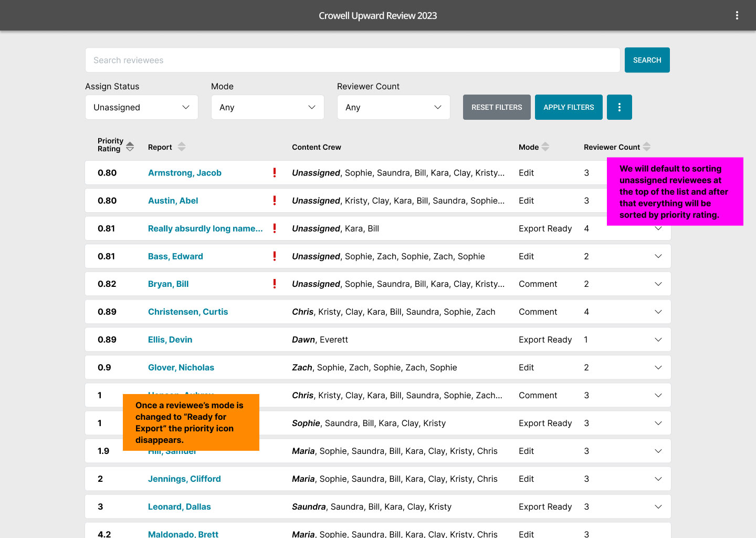Open the header three-dot menu
Viewport: 756px width, 538px height.
tap(737, 15)
